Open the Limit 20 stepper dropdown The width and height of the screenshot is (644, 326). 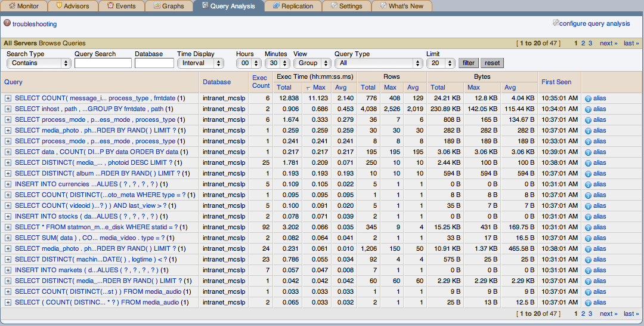(441, 63)
